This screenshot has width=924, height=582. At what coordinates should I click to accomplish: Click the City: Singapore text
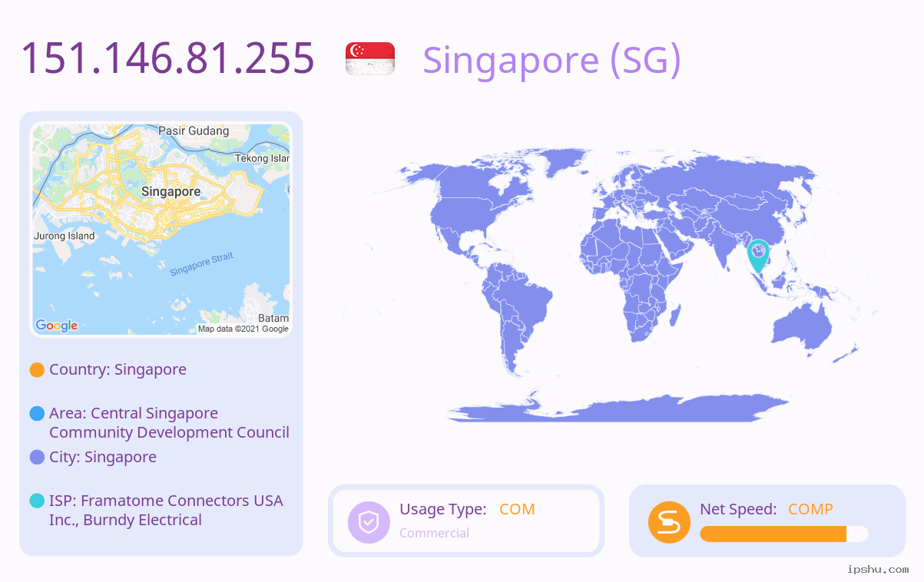click(103, 457)
